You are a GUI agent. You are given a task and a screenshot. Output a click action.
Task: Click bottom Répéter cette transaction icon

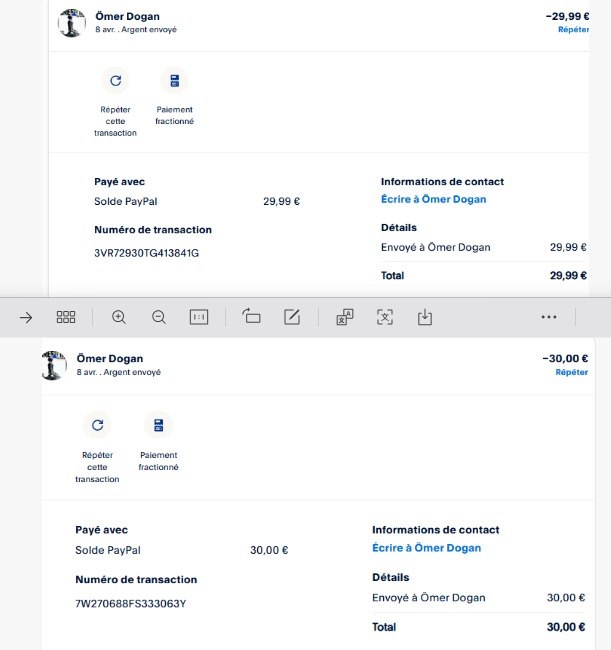point(97,425)
